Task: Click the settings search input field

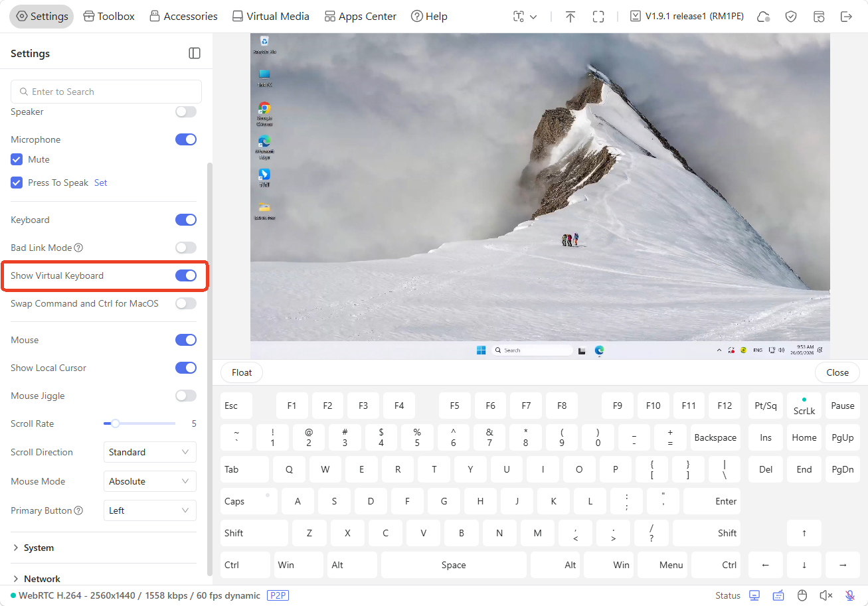Action: pyautogui.click(x=106, y=92)
